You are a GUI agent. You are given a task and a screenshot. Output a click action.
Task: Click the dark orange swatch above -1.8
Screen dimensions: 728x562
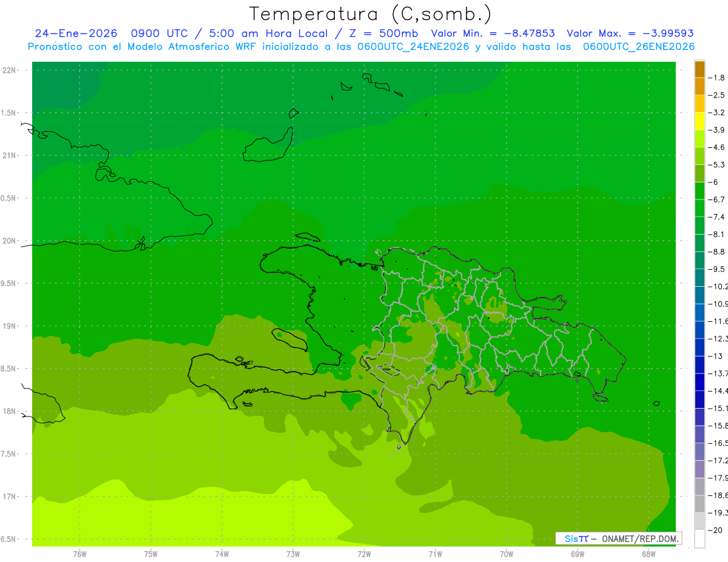coord(699,69)
